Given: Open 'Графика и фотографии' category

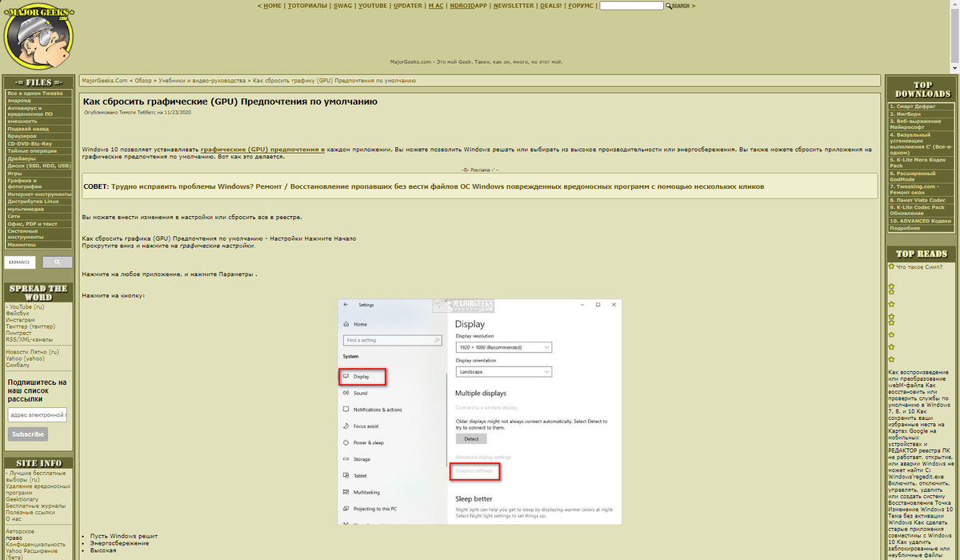Looking at the screenshot, I should (26, 183).
